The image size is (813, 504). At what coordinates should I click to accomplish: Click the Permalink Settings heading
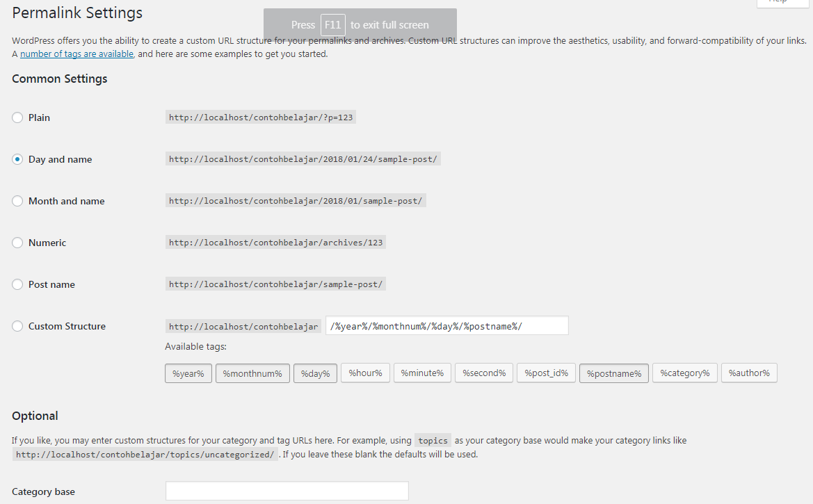(x=77, y=13)
